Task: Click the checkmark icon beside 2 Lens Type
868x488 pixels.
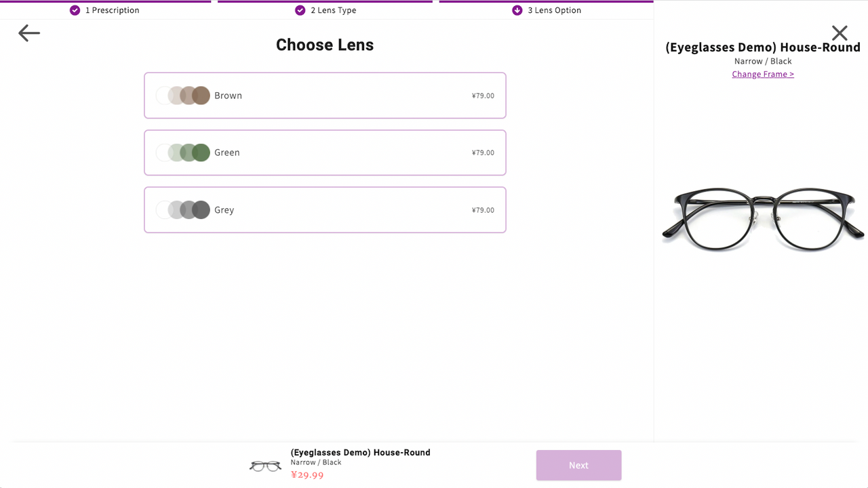Action: (x=300, y=10)
